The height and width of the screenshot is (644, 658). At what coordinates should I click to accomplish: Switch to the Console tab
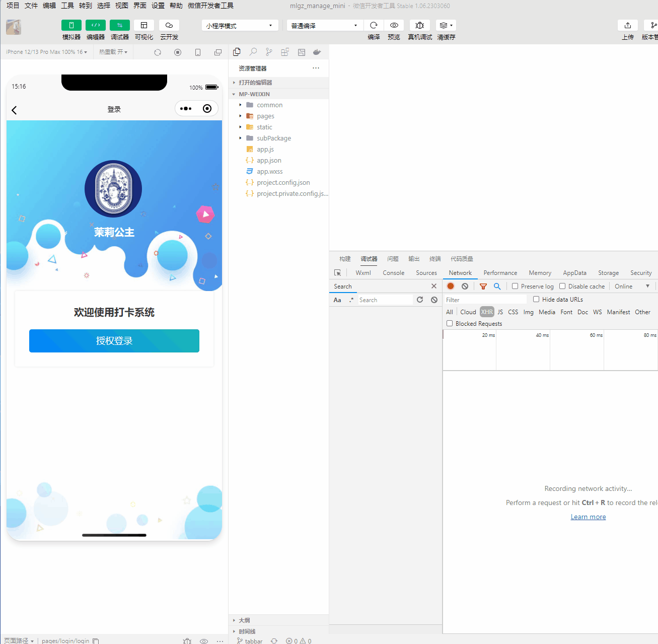pos(393,272)
